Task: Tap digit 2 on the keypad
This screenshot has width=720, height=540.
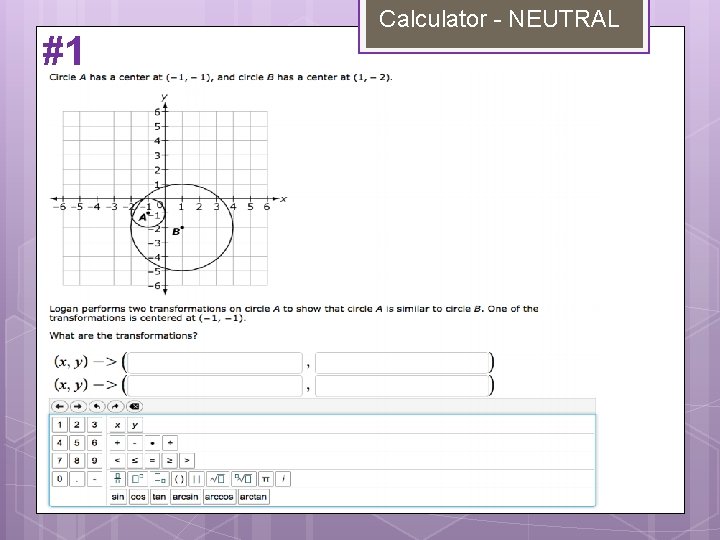Action: tap(77, 425)
